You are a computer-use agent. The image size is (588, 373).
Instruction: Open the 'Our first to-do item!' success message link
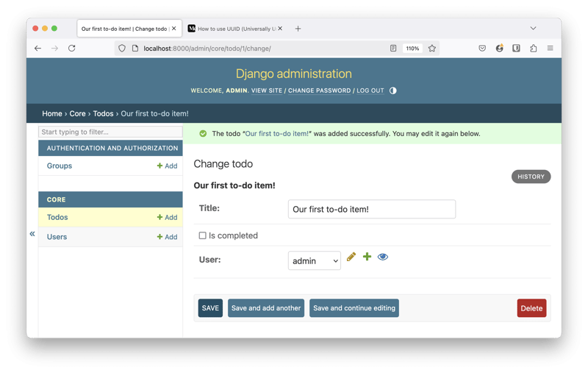[x=277, y=134]
